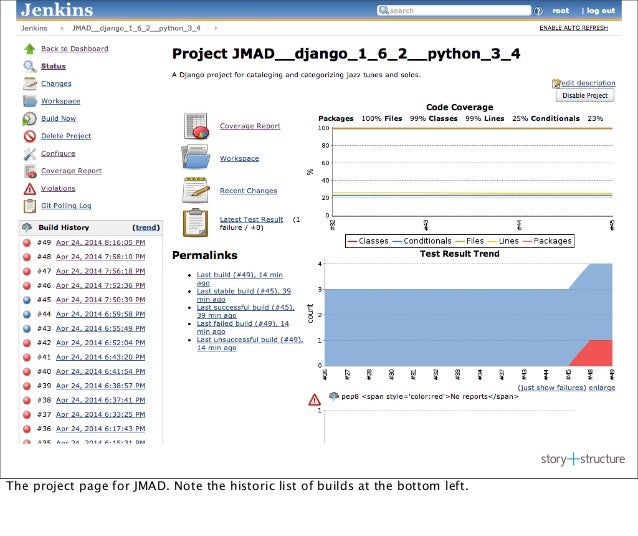Click the green Back to Dashboard arrow icon

point(29,49)
